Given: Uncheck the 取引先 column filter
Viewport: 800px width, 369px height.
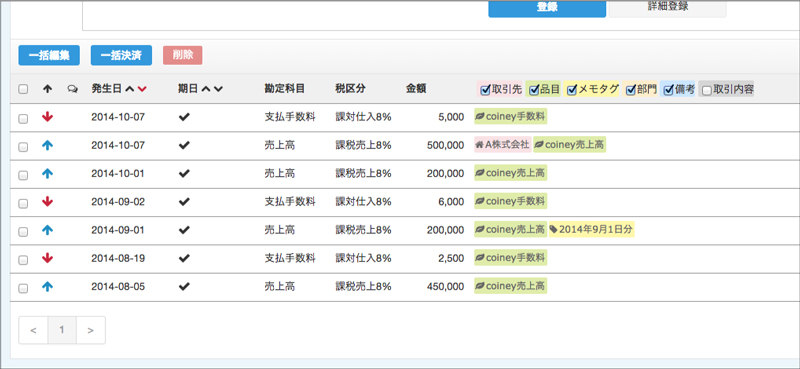Looking at the screenshot, I should coord(486,90).
